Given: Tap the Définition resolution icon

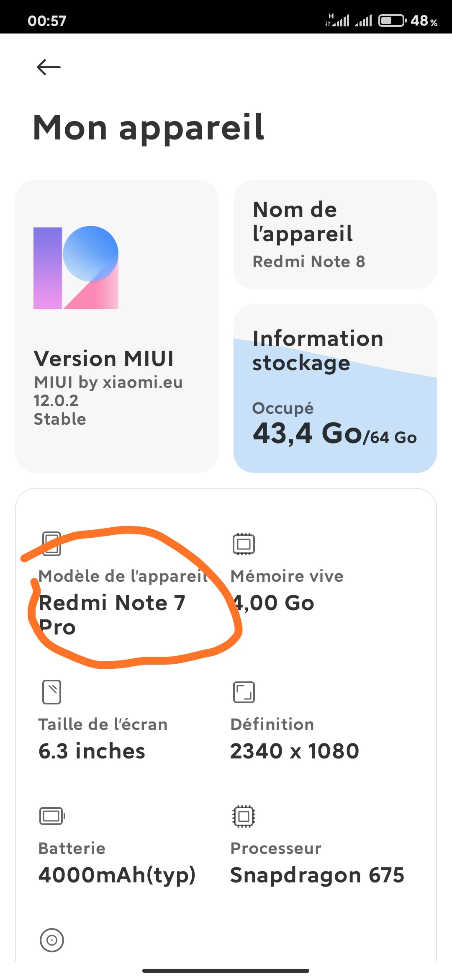Looking at the screenshot, I should [x=244, y=692].
